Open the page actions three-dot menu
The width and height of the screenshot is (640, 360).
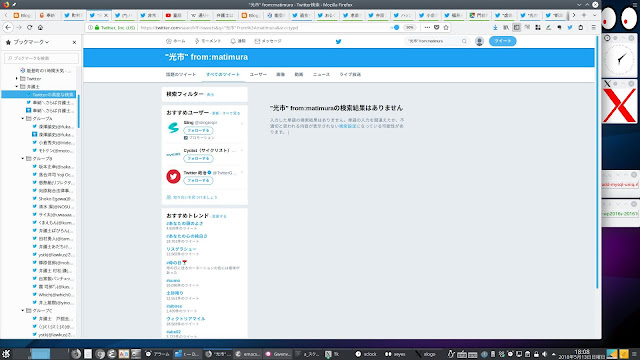pyautogui.click(x=427, y=27)
